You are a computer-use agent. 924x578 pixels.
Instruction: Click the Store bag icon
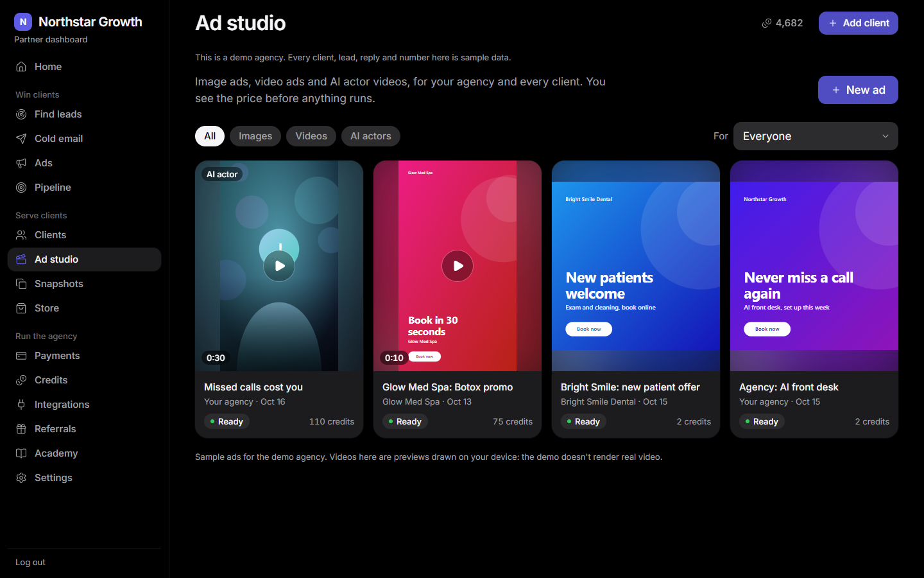tap(21, 308)
